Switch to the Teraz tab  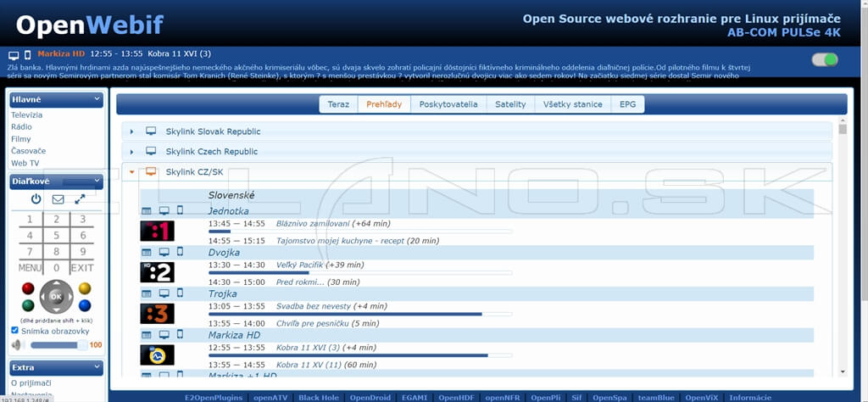point(338,104)
